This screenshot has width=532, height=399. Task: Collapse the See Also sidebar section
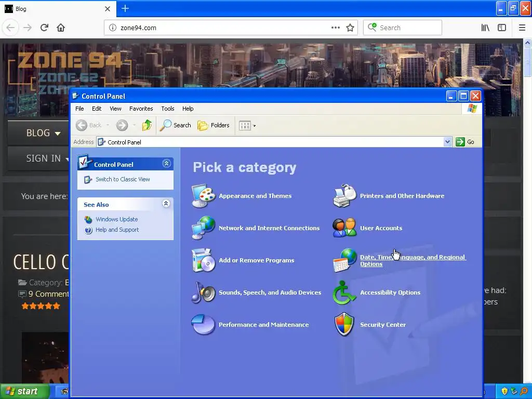[166, 204]
